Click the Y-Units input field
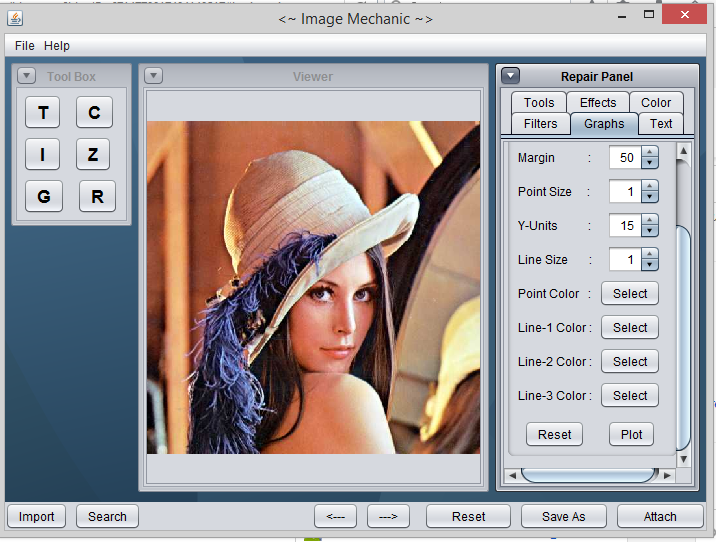 626,226
